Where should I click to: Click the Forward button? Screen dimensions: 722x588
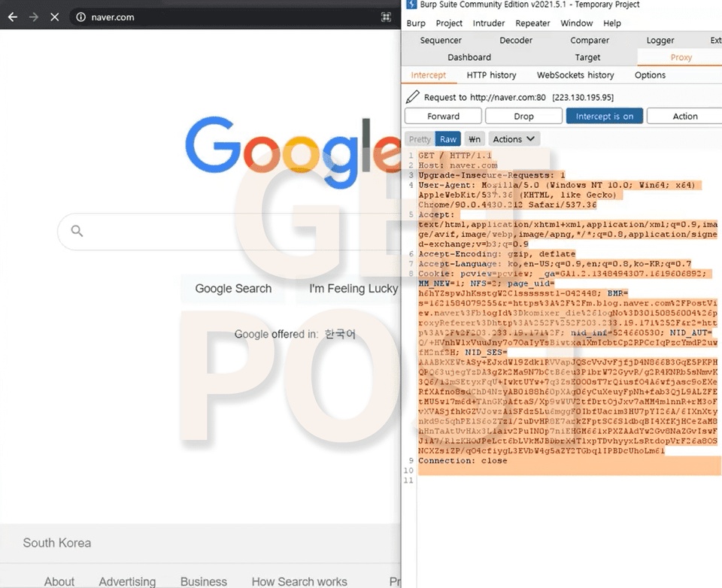pos(443,116)
